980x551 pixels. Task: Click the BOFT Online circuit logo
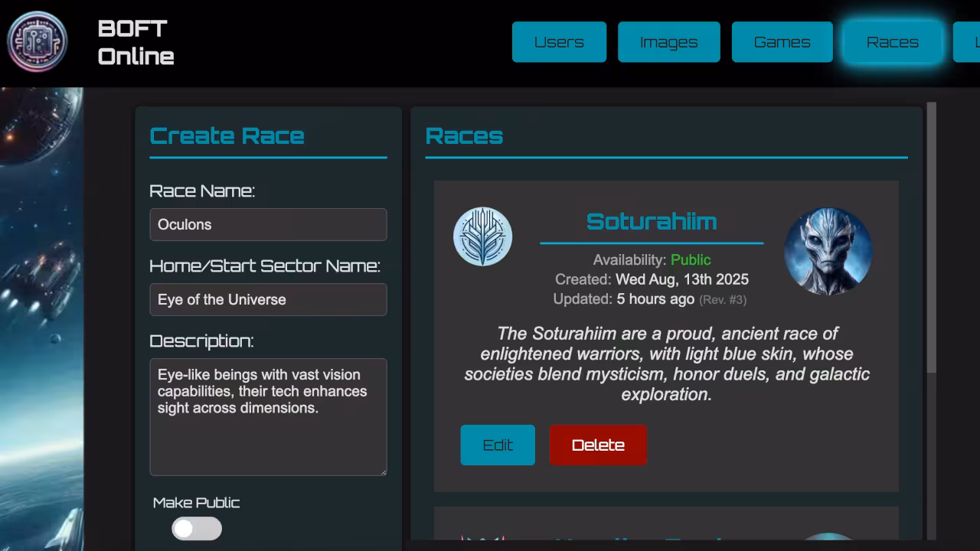[x=37, y=42]
